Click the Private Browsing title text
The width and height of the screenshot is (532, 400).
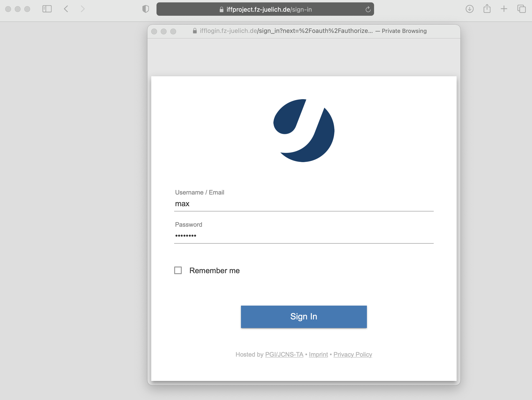pyautogui.click(x=404, y=31)
